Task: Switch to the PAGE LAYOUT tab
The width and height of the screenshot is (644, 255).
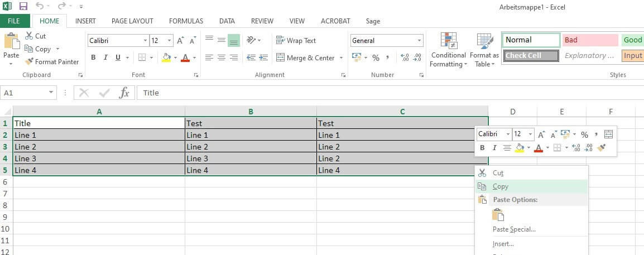Action: point(132,21)
